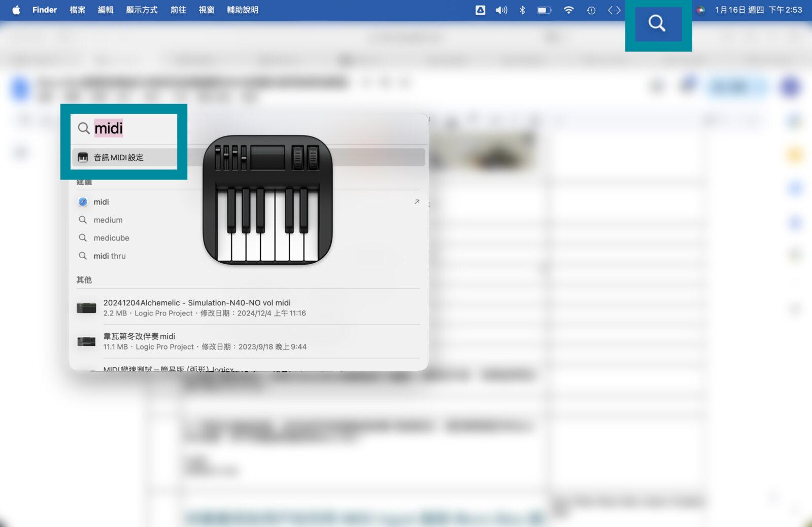Viewport: 812px width, 527px height.
Task: Click the Google Drive menu bar icon
Action: [x=480, y=10]
